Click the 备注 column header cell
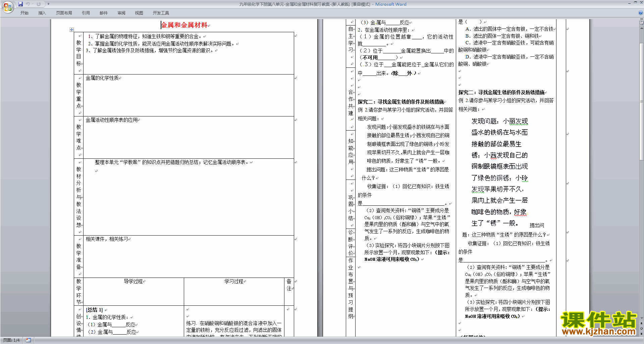 (289, 285)
